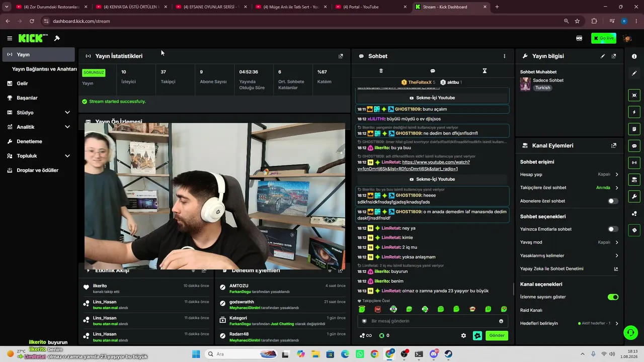Screen dimensions: 644x362
Task: Click the hourglass icon in the chat toolbar
Action: pos(485,71)
